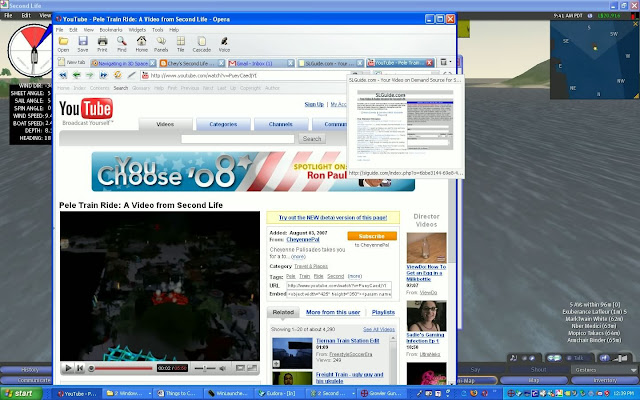Click the You Choose '08 banner
The image size is (640, 400).
point(253,171)
